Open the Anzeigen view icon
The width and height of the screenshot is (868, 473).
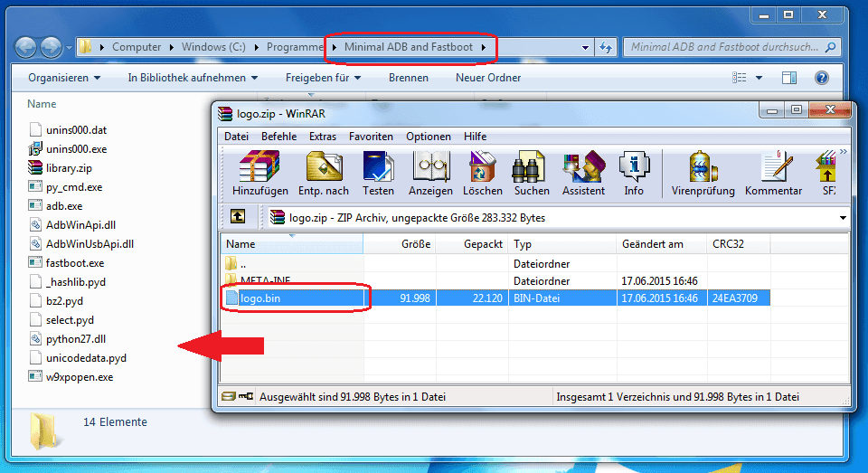point(430,174)
